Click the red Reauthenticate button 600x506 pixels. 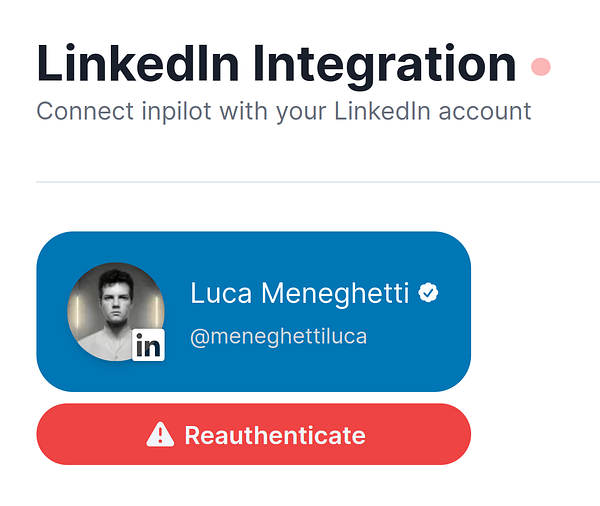253,435
